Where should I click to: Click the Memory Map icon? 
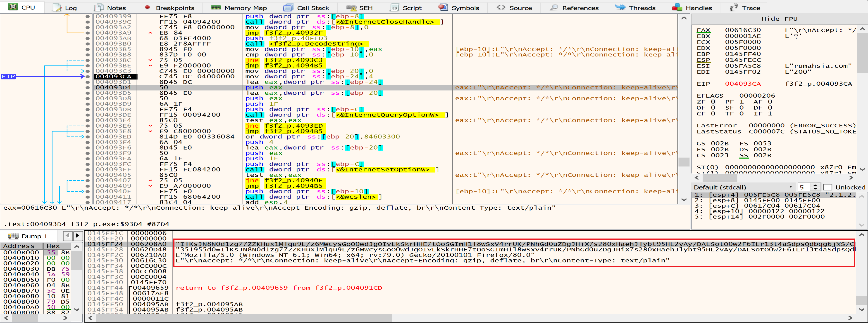[x=216, y=7]
